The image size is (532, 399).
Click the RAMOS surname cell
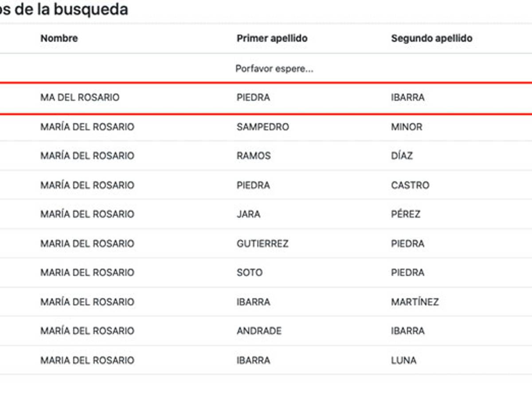point(254,156)
